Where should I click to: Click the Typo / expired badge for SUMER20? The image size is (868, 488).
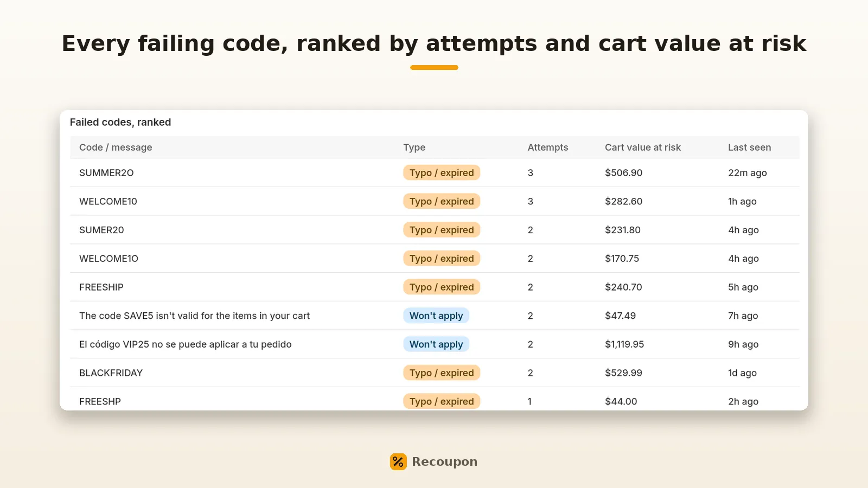click(442, 230)
